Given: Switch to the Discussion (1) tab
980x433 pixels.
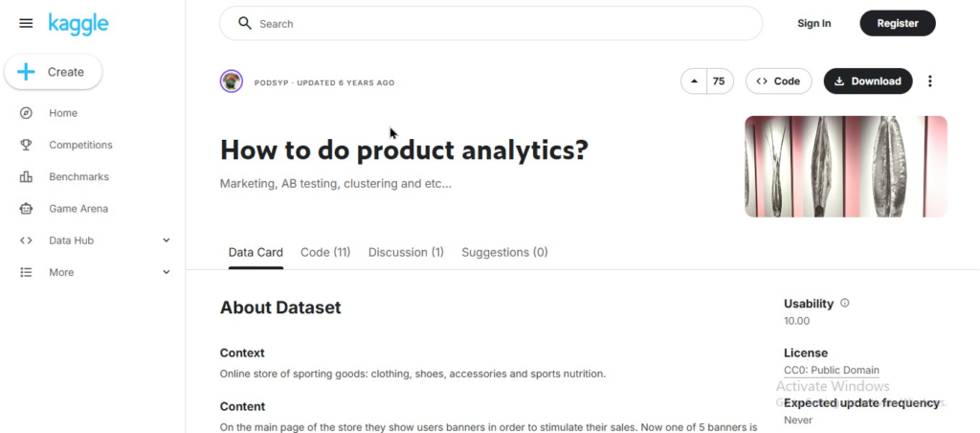Looking at the screenshot, I should click(x=406, y=252).
